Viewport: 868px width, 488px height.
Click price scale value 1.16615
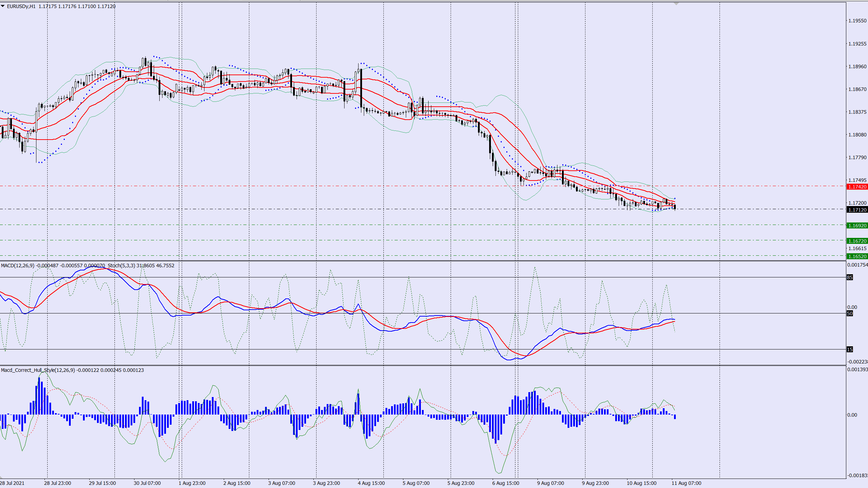857,248
